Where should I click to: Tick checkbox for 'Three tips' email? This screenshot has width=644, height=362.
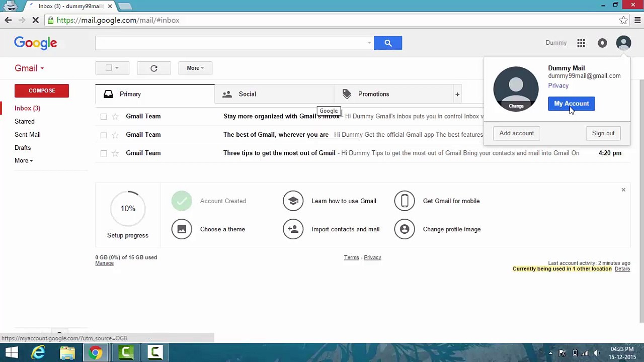[104, 153]
